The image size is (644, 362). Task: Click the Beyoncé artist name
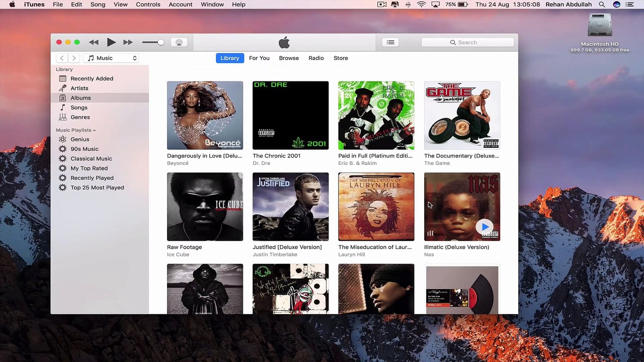(178, 163)
